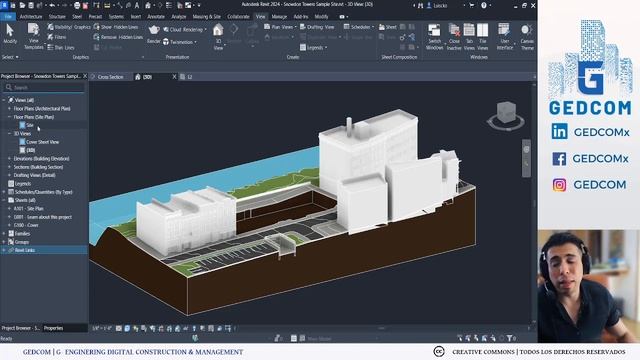640x360 pixels.
Task: Create a new Sheet
Action: coord(387,27)
